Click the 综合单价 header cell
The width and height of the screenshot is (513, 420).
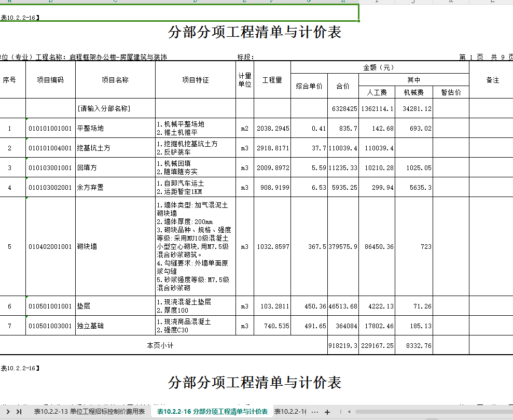pos(309,86)
